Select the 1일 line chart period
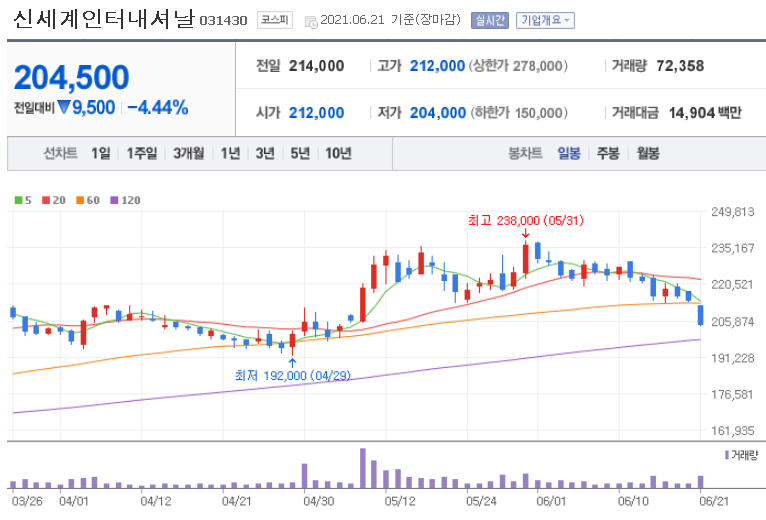Image resolution: width=766 pixels, height=520 pixels. coord(101,153)
